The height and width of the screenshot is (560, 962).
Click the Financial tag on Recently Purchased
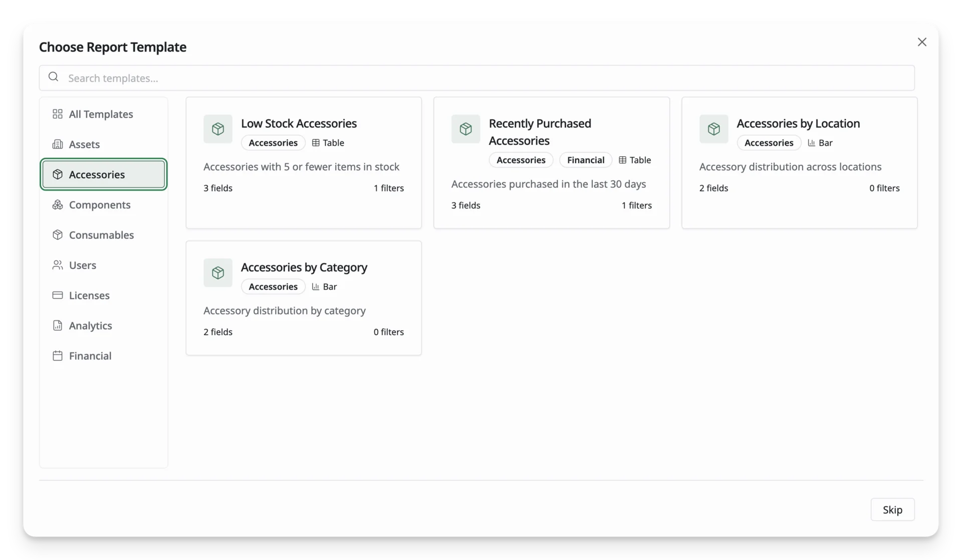point(586,160)
